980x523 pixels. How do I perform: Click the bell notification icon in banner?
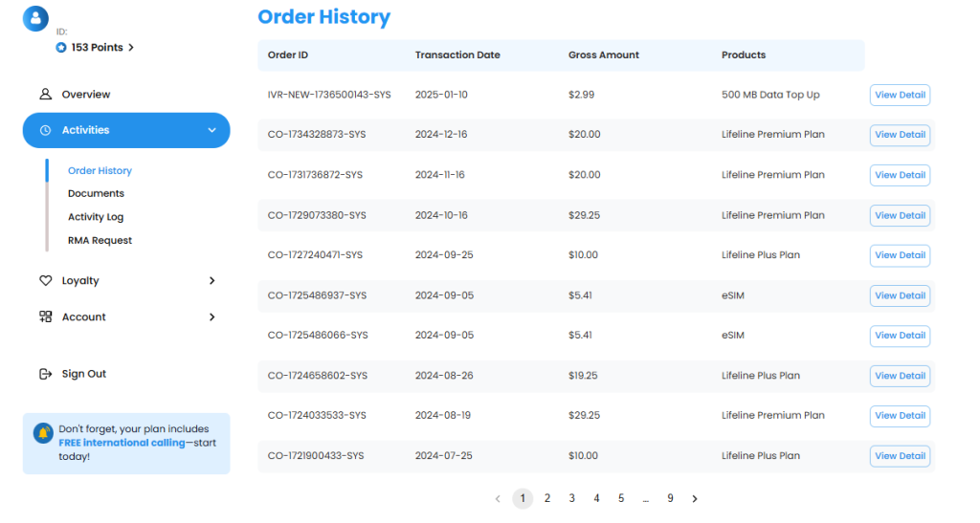pyautogui.click(x=43, y=432)
